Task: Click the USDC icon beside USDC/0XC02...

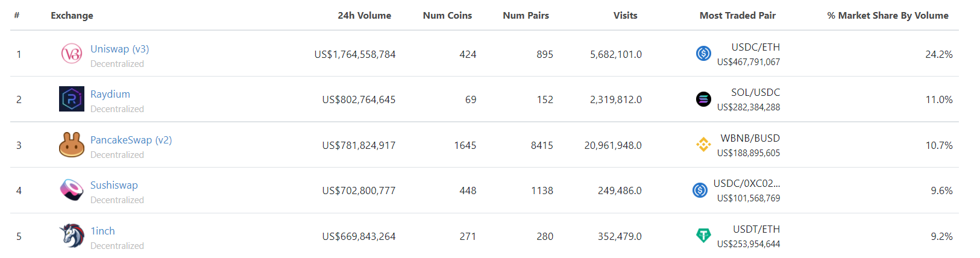Action: click(700, 190)
